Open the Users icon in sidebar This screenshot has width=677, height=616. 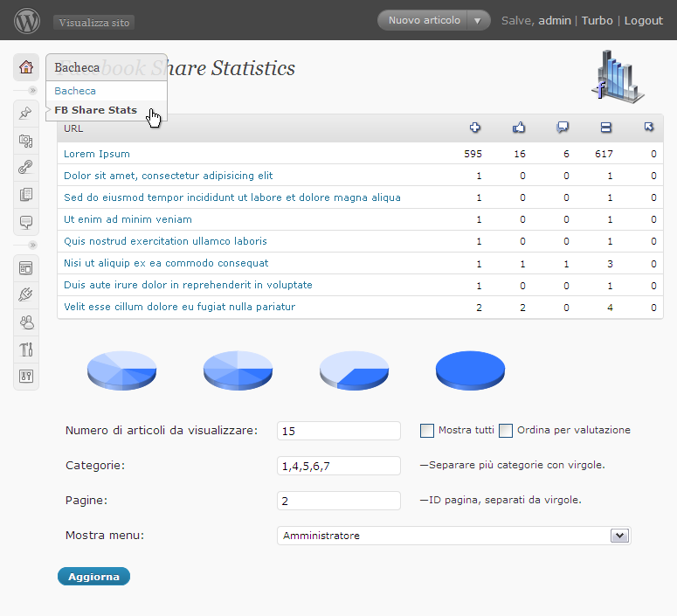click(x=26, y=322)
